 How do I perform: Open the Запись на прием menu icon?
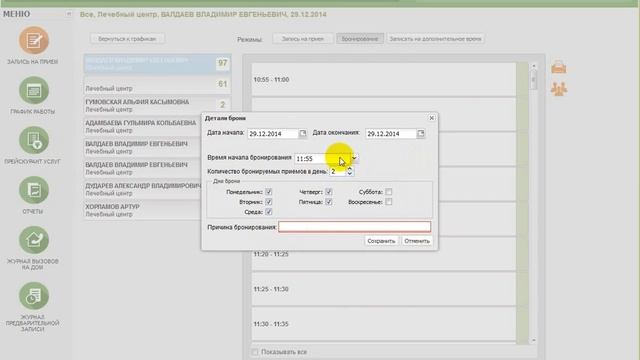pos(33,40)
